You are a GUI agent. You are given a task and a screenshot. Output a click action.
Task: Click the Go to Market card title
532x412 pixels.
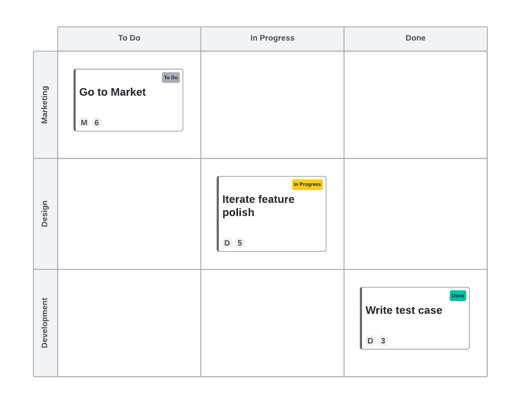point(113,92)
